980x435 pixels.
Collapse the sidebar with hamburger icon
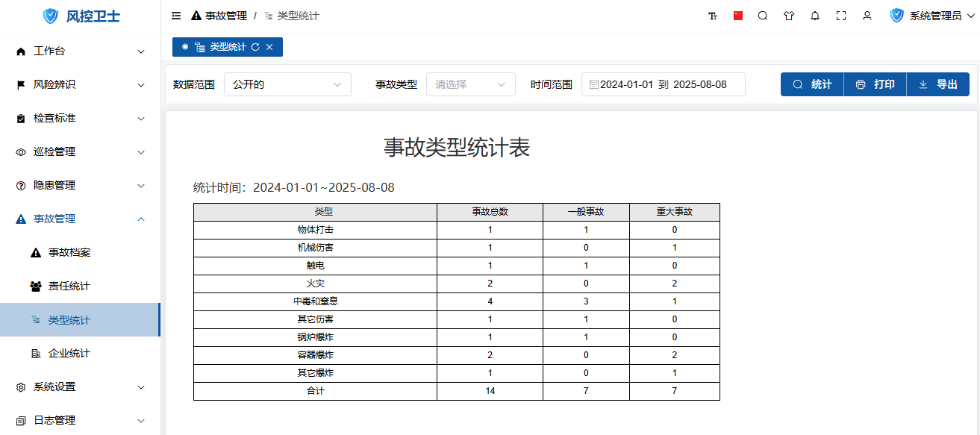pos(176,16)
